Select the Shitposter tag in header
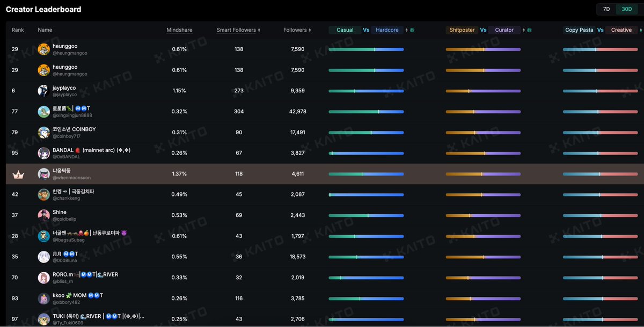 (x=462, y=30)
